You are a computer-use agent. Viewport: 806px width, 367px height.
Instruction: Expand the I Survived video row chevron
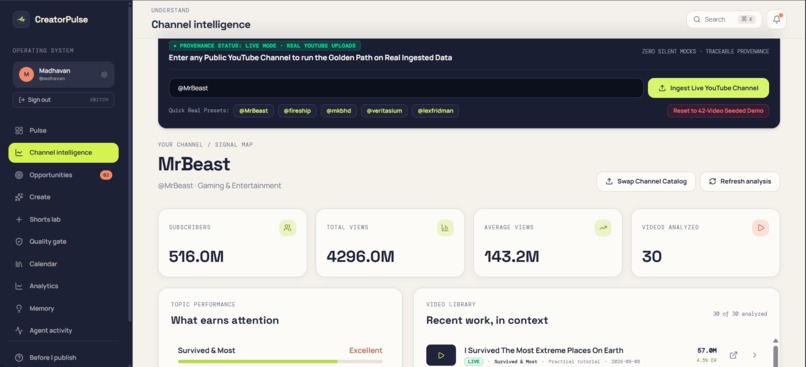755,355
